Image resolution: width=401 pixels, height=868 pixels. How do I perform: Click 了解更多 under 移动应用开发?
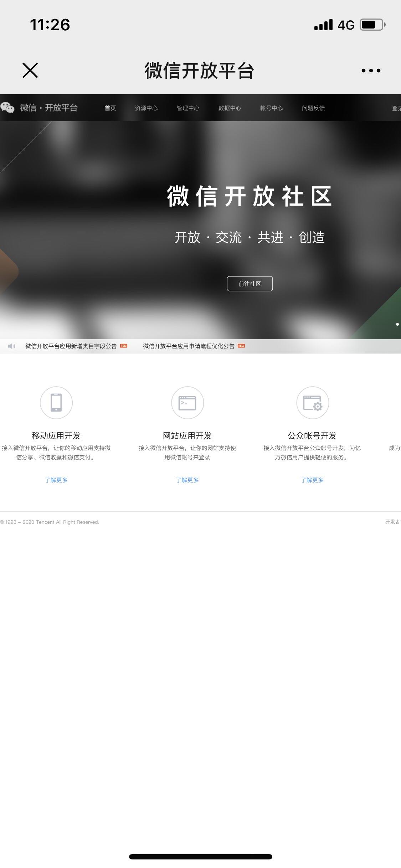tap(56, 480)
